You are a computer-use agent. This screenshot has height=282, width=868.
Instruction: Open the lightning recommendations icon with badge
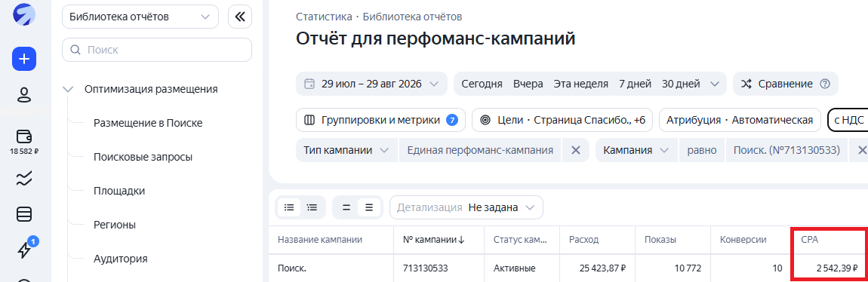[x=24, y=250]
